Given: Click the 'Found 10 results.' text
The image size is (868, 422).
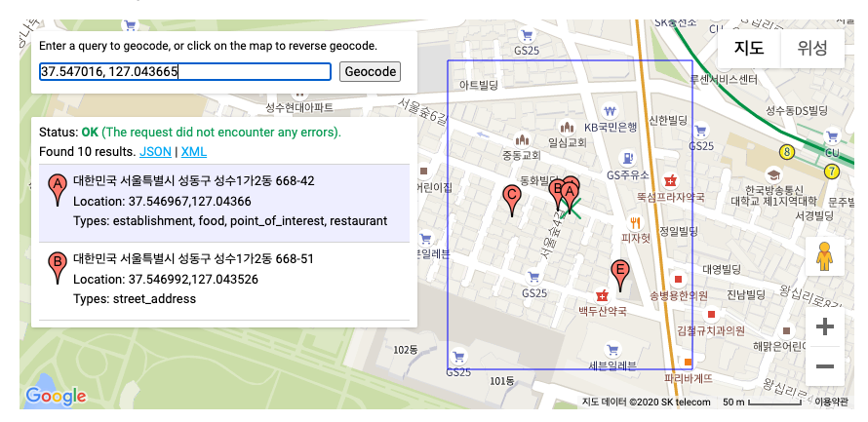Looking at the screenshot, I should (88, 152).
